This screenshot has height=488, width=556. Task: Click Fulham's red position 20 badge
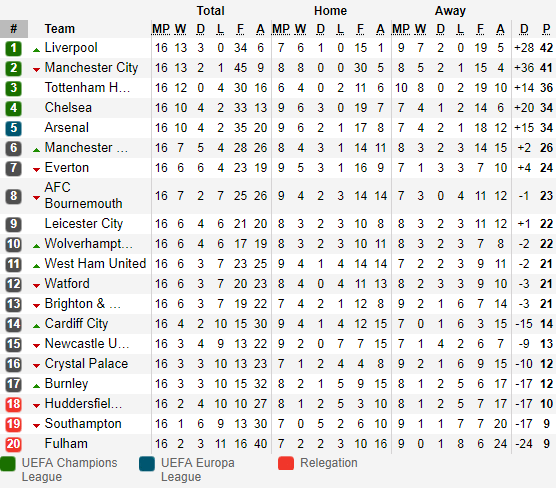pos(13,444)
